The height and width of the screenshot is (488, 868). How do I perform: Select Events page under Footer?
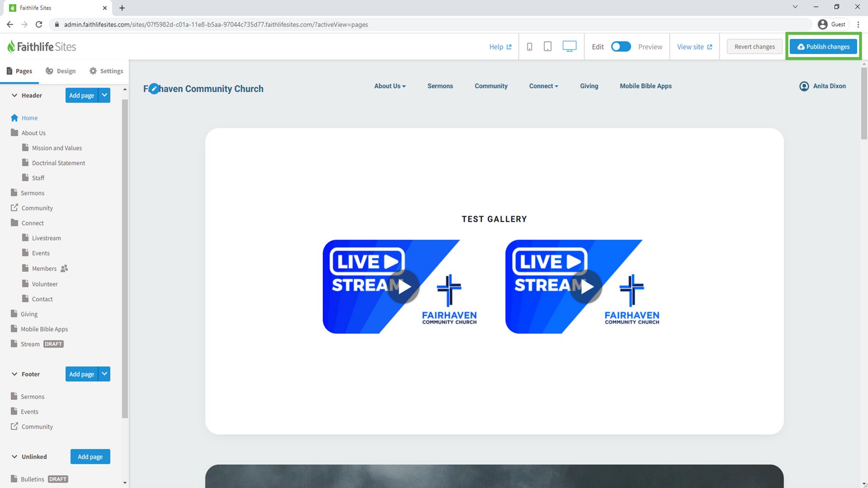click(29, 412)
